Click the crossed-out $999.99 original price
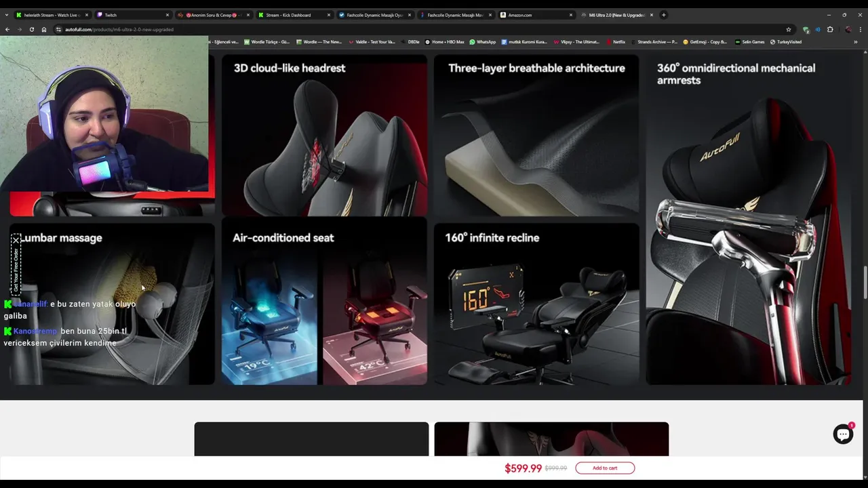Viewport: 868px width, 488px height. click(556, 468)
